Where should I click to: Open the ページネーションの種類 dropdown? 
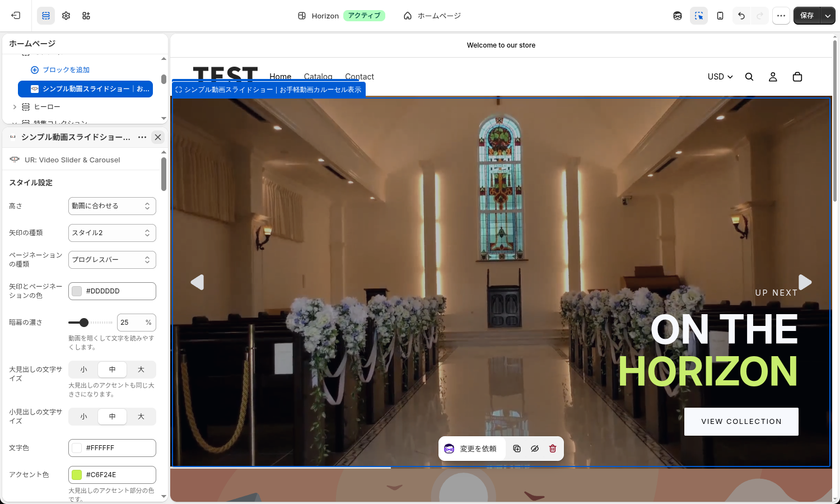112,260
